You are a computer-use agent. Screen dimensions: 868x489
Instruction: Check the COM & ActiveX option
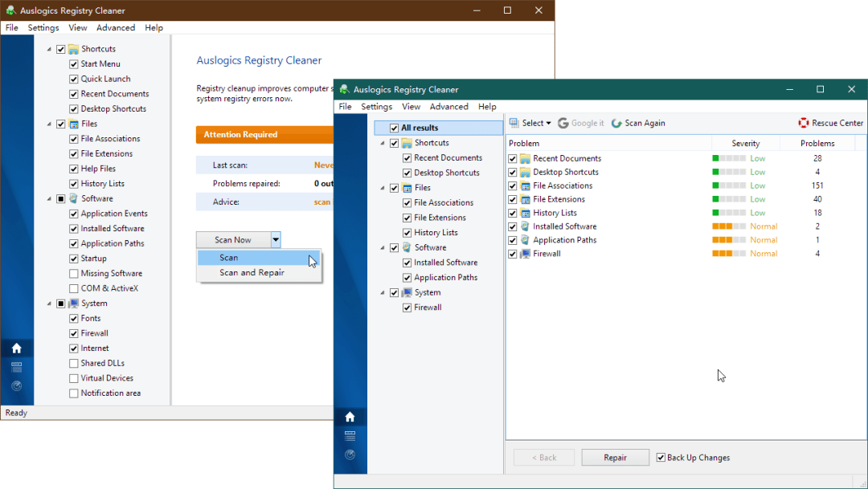(74, 288)
